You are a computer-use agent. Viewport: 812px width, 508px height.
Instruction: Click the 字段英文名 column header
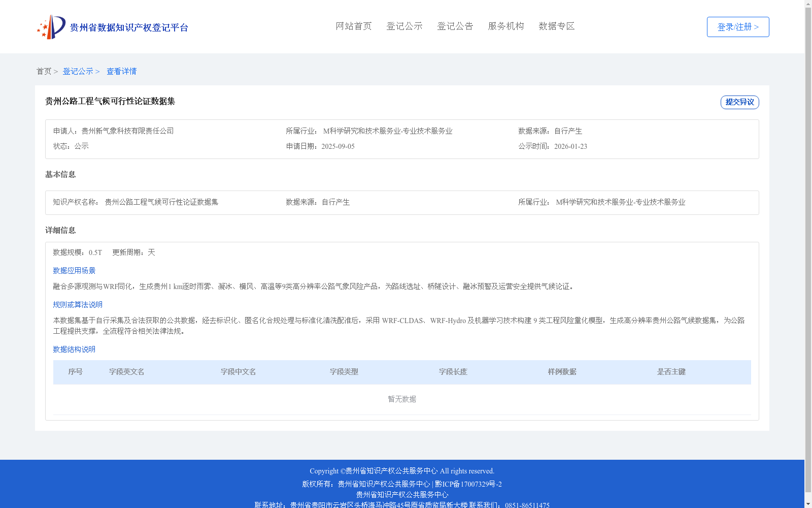[x=127, y=372]
